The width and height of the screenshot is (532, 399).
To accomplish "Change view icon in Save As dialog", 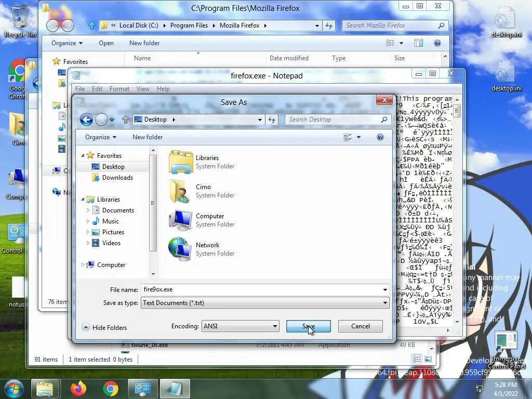I will (348, 137).
